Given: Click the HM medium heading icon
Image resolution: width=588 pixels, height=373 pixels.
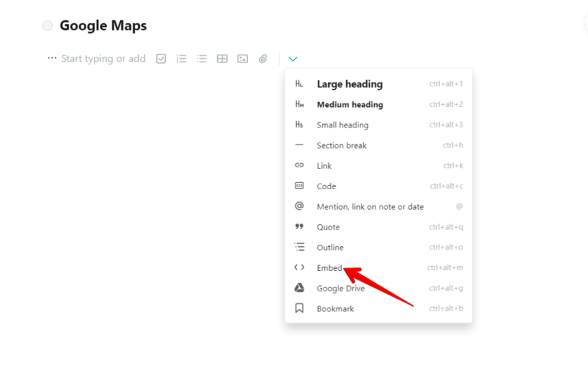Looking at the screenshot, I should click(299, 104).
